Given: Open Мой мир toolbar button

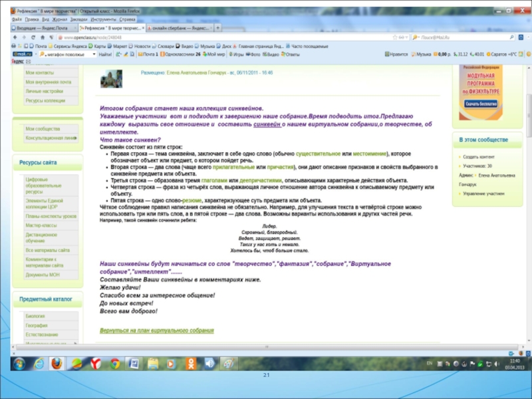Looking at the screenshot, I should 213,55.
